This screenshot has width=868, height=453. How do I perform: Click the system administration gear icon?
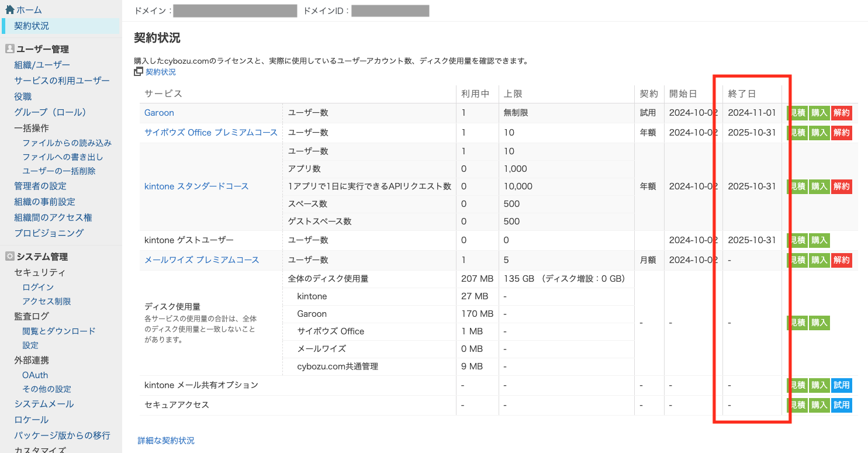(x=9, y=257)
